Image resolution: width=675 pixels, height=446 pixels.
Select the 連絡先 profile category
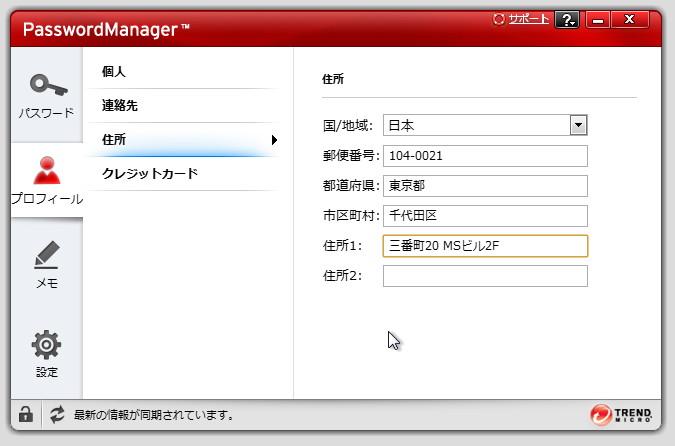pos(183,105)
